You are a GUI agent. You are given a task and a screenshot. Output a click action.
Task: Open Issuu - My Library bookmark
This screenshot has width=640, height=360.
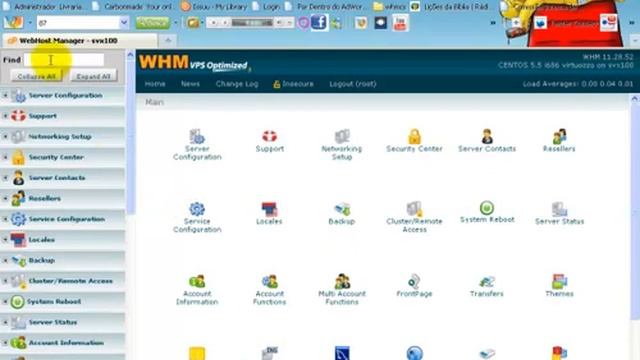tap(213, 7)
